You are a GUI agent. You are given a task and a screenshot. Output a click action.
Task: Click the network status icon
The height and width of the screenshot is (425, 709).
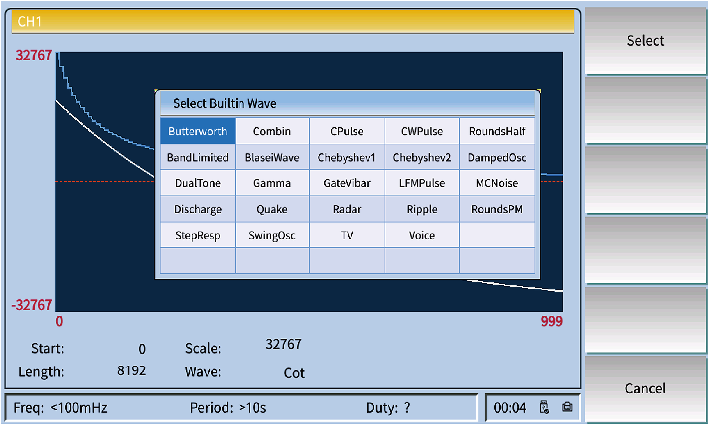pos(566,408)
